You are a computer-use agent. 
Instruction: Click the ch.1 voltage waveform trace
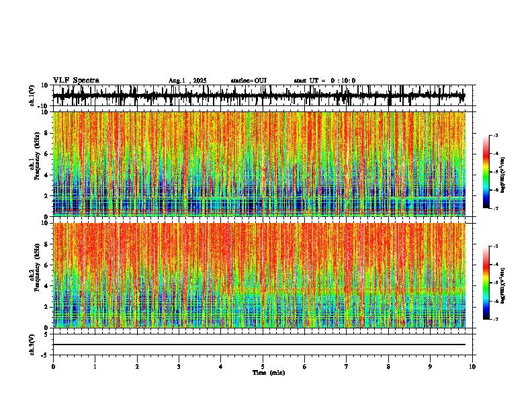[x=259, y=95]
